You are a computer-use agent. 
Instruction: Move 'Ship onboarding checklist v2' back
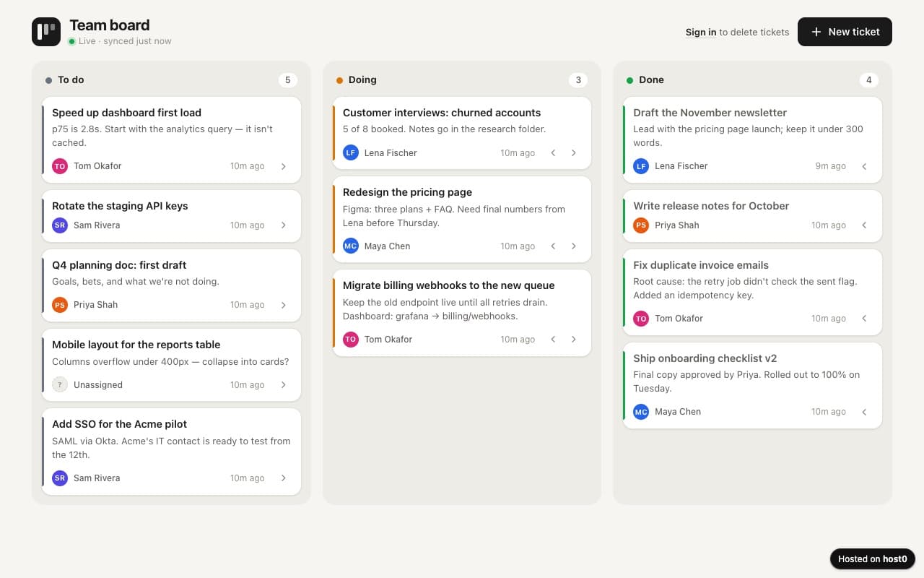[865, 412]
